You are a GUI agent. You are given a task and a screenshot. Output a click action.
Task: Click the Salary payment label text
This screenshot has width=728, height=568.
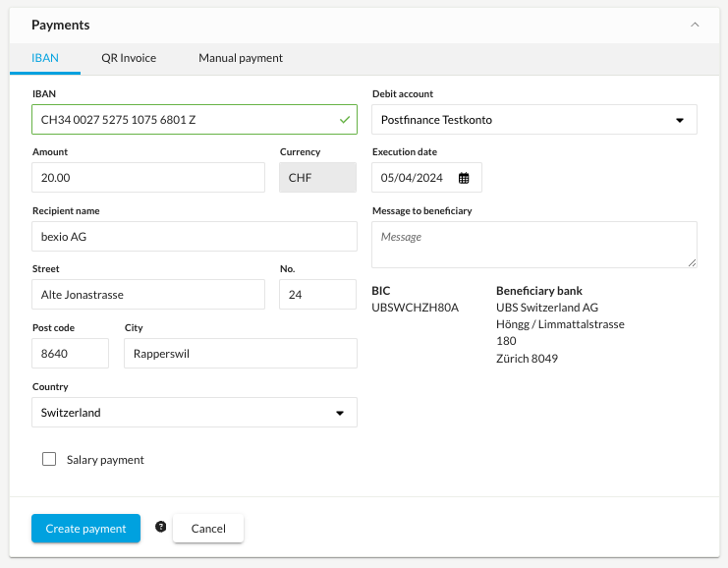pyautogui.click(x=105, y=460)
